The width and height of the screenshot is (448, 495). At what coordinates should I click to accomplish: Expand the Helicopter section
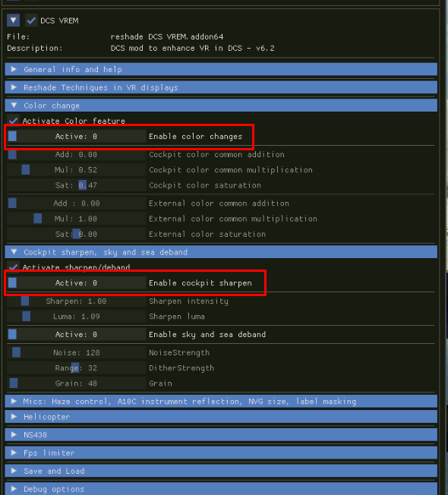tap(221, 417)
